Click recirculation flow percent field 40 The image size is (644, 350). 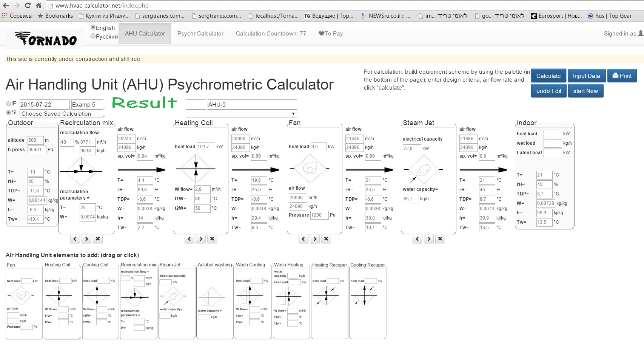[67, 142]
